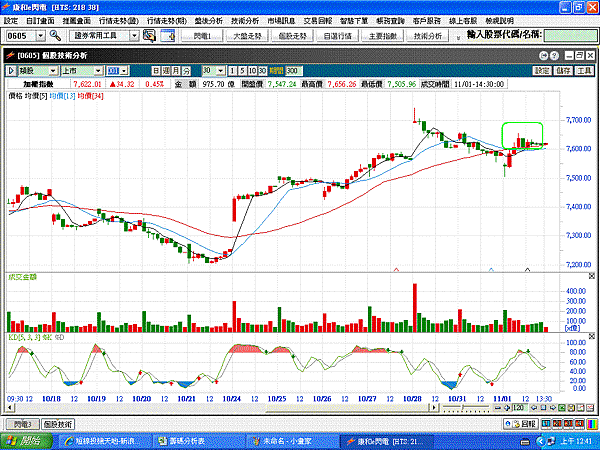Toggle the 日 daily period button
The height and width of the screenshot is (450, 600).
pos(156,71)
